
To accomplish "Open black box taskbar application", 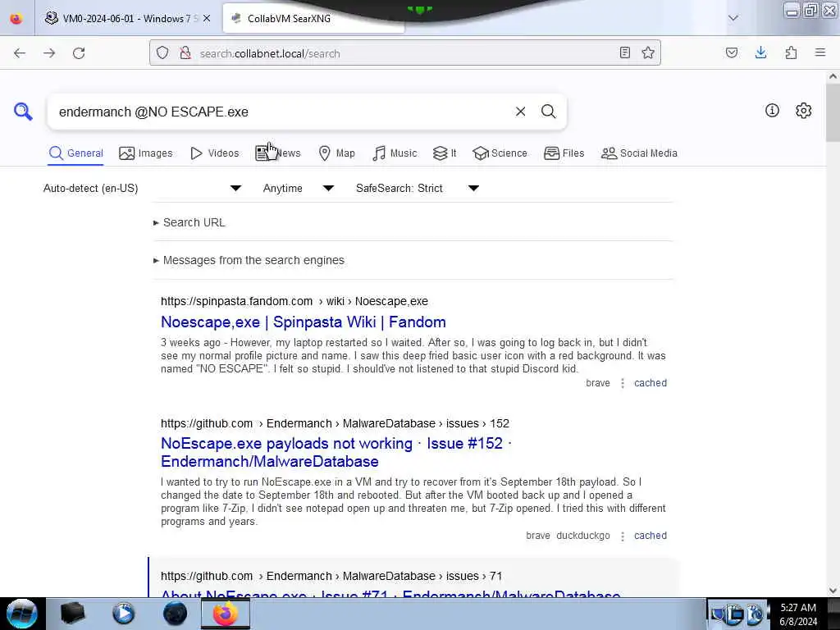I will [x=72, y=614].
